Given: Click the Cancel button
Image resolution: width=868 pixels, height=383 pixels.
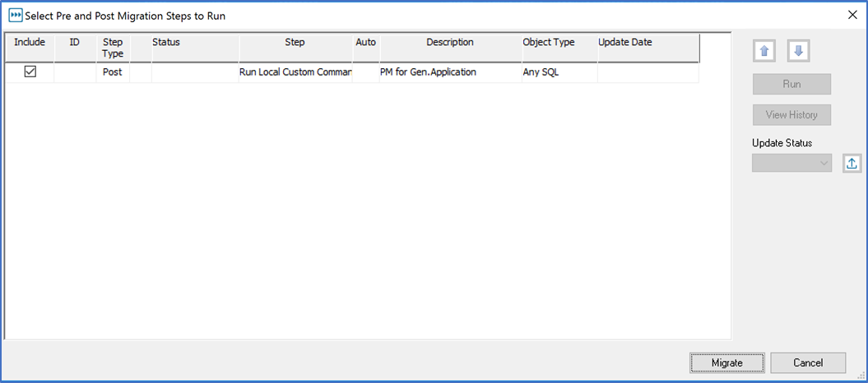Looking at the screenshot, I should click(808, 362).
